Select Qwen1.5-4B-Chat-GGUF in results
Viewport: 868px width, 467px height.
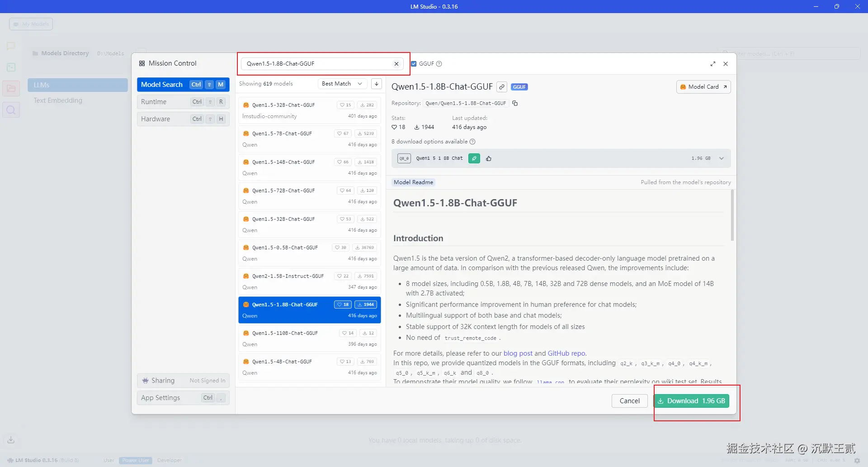(x=310, y=367)
